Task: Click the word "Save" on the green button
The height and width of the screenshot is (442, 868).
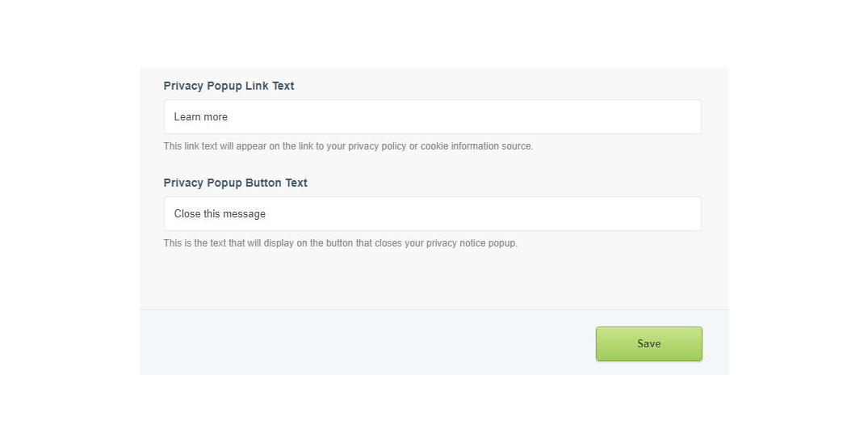Action: (x=648, y=343)
